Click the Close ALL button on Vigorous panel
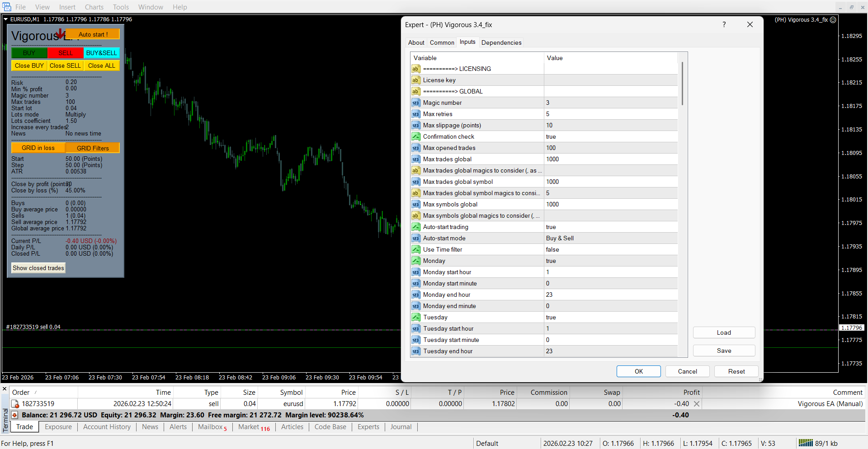Viewport: 868px width, 449px height. (x=101, y=66)
